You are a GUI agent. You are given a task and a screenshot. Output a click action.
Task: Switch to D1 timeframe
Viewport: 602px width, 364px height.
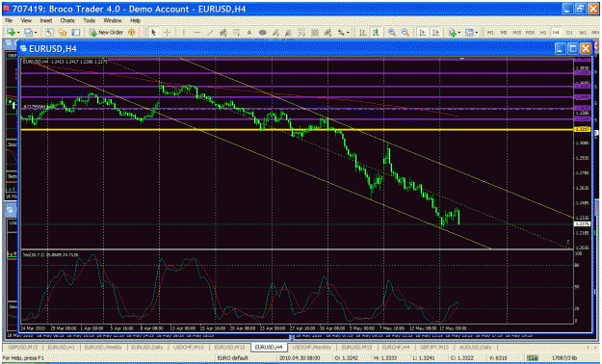click(569, 33)
